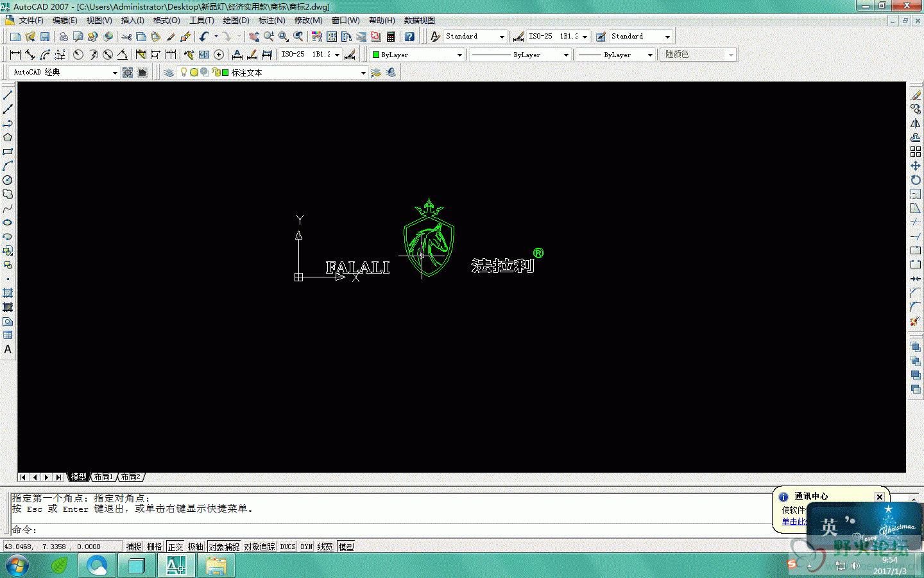This screenshot has height=578, width=924.
Task: Click the 单击此 link in notification balloon
Action: [794, 521]
